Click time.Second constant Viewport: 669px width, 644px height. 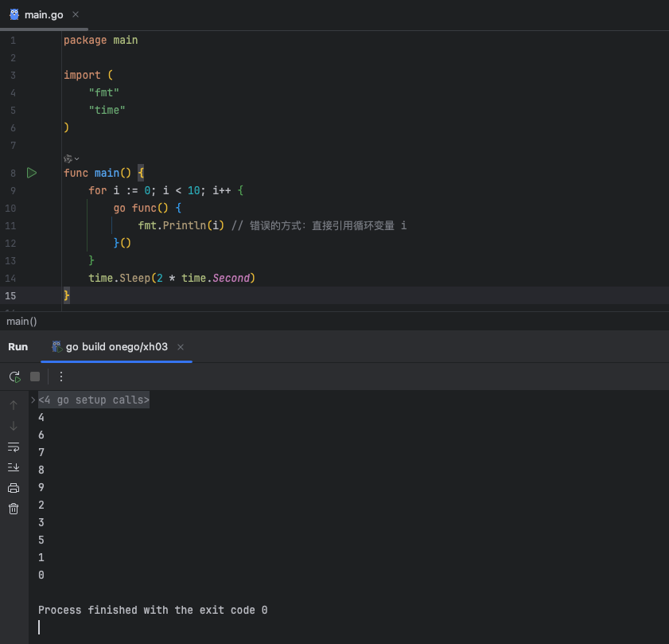tap(216, 279)
